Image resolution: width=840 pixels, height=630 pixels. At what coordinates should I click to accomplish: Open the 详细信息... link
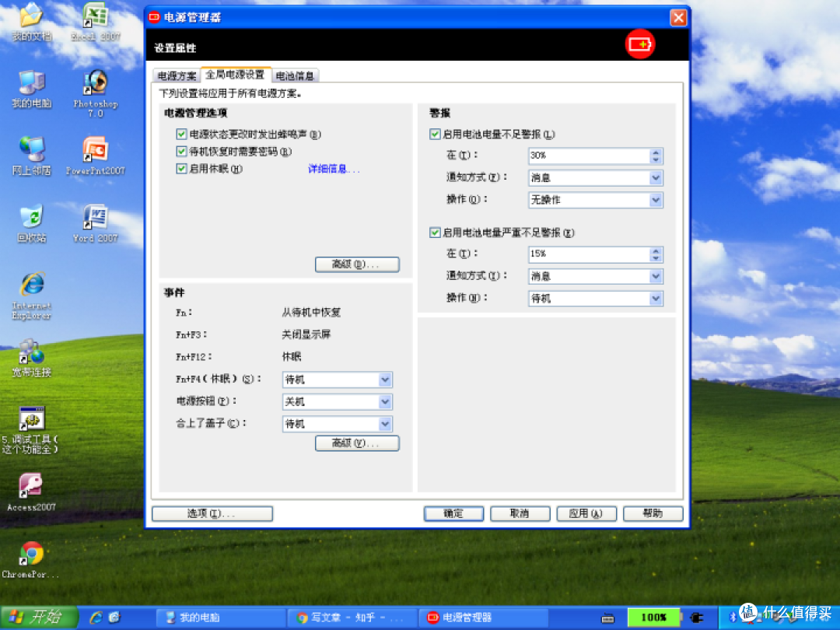click(x=334, y=170)
